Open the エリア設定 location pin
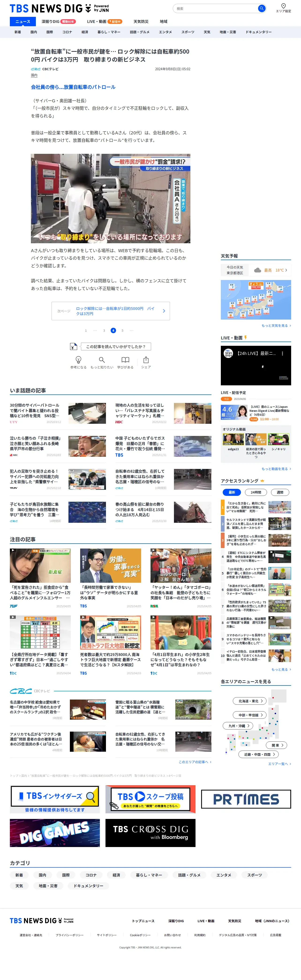The height and width of the screenshot is (980, 301). (x=283, y=7)
